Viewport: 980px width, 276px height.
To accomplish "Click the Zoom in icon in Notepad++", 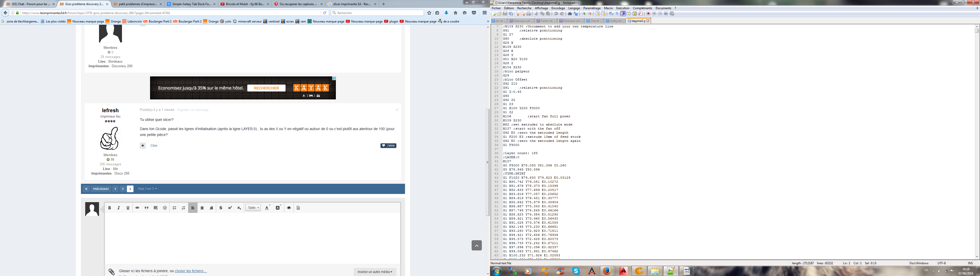I will coord(584,14).
